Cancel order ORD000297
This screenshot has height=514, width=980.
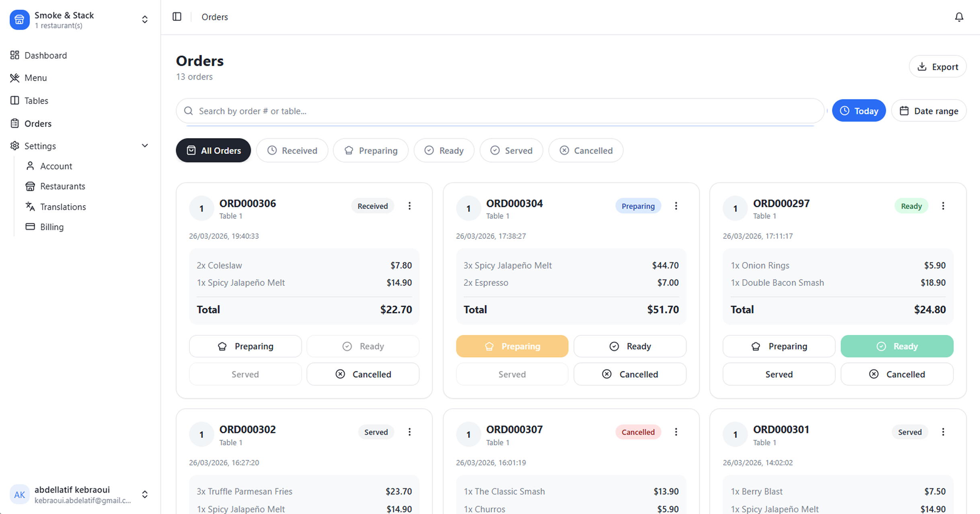pyautogui.click(x=897, y=374)
